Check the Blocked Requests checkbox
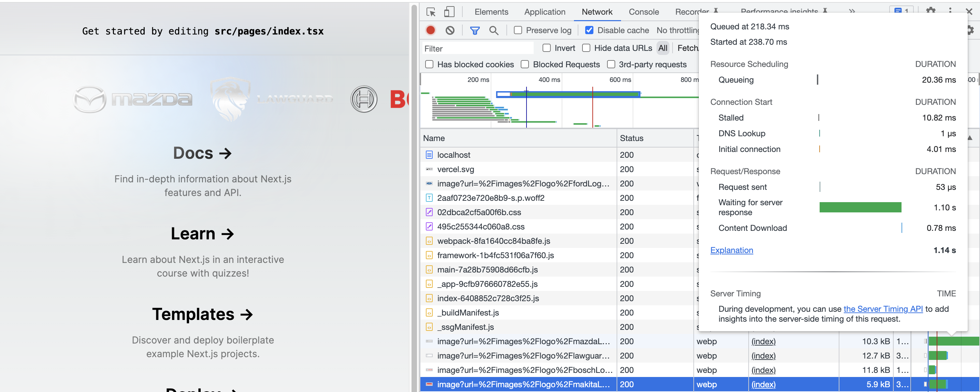 coord(525,64)
